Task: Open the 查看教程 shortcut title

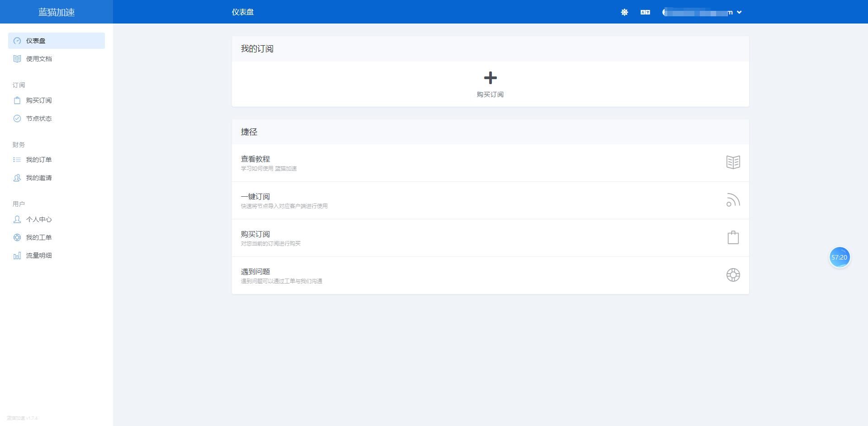Action: pyautogui.click(x=255, y=159)
